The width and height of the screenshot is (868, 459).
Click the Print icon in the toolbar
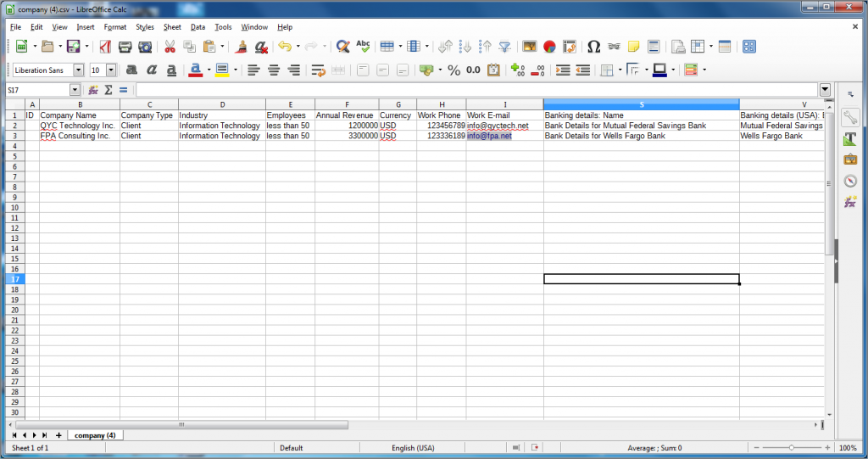click(125, 47)
